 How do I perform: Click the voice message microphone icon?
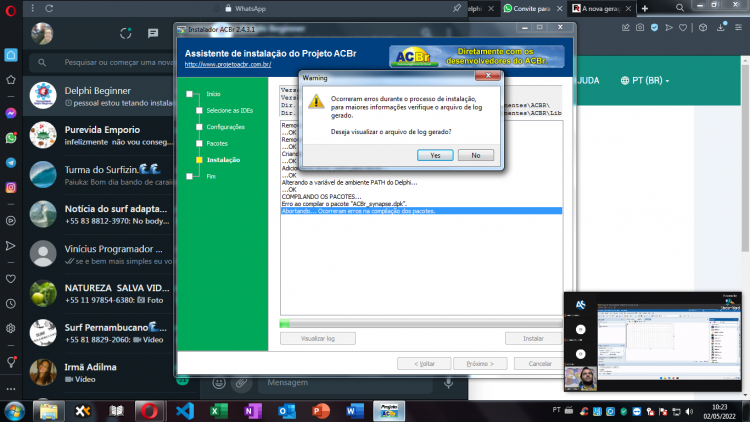[448, 382]
